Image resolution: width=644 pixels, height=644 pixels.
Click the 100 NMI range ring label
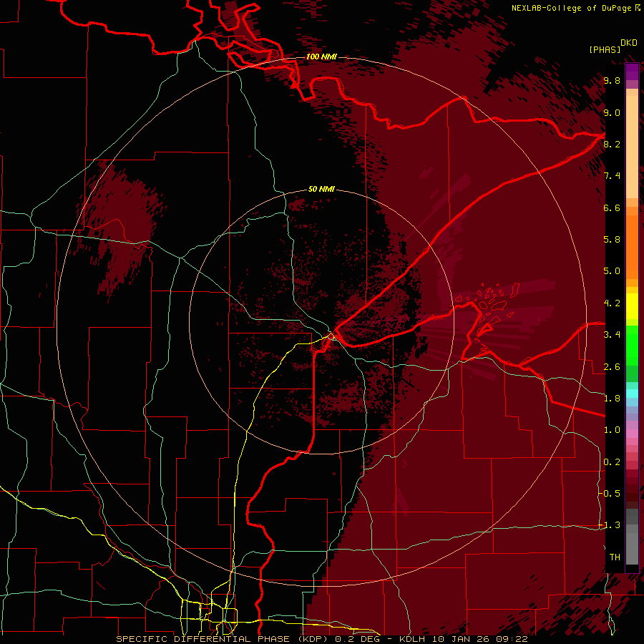pos(321,57)
